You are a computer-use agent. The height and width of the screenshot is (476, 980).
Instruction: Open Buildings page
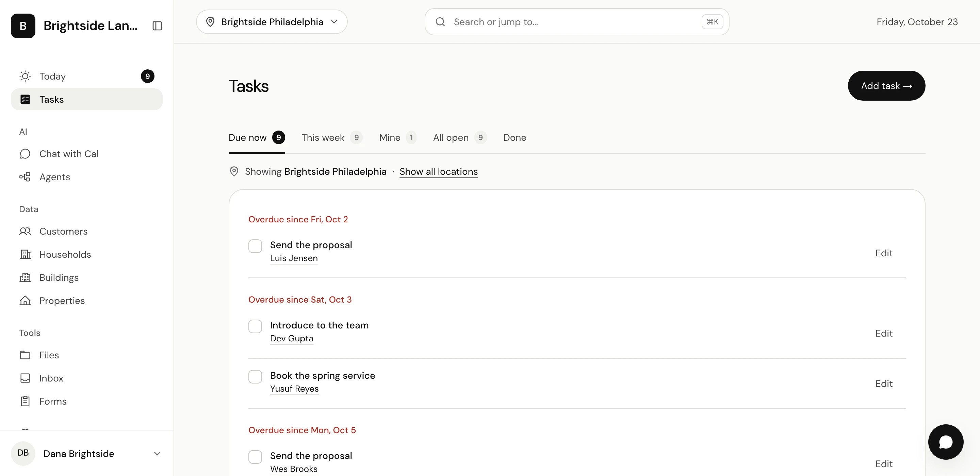point(87,277)
